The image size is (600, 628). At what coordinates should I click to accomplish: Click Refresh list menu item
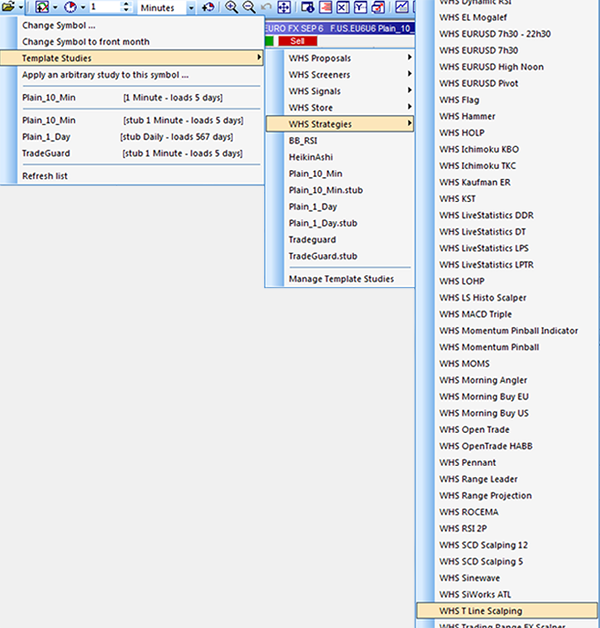coord(45,177)
